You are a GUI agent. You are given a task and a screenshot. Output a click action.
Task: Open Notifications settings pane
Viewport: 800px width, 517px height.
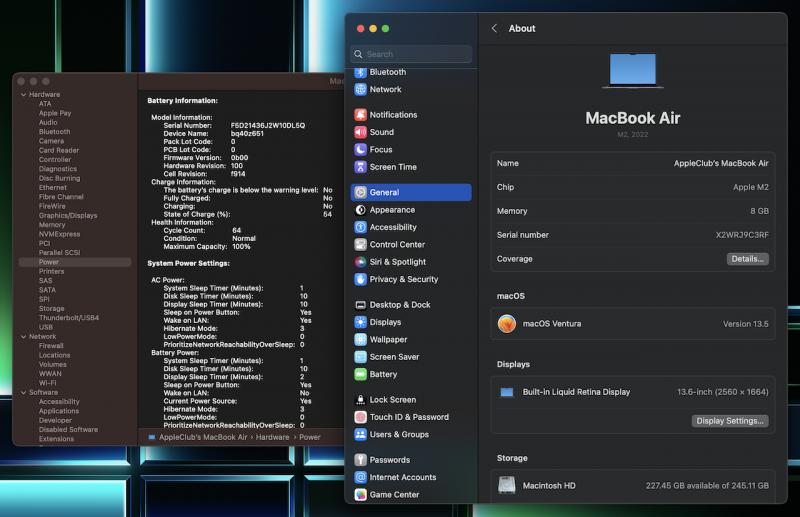pos(411,115)
